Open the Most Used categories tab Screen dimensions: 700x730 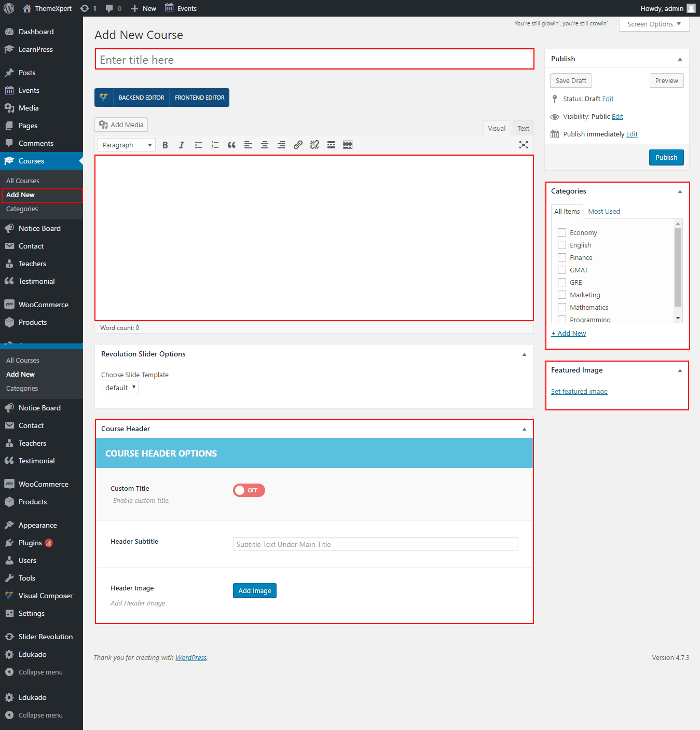click(604, 212)
